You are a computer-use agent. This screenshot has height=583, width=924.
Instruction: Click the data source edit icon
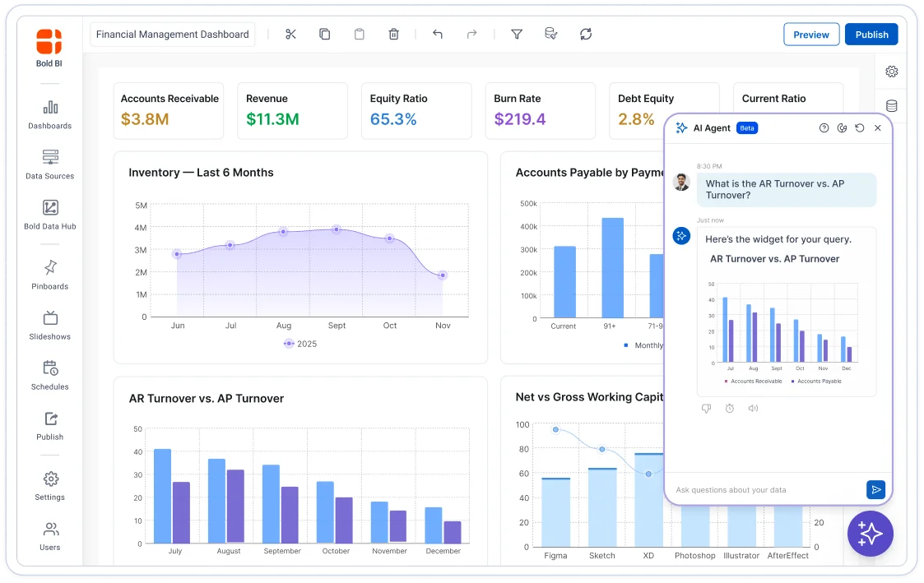click(551, 35)
